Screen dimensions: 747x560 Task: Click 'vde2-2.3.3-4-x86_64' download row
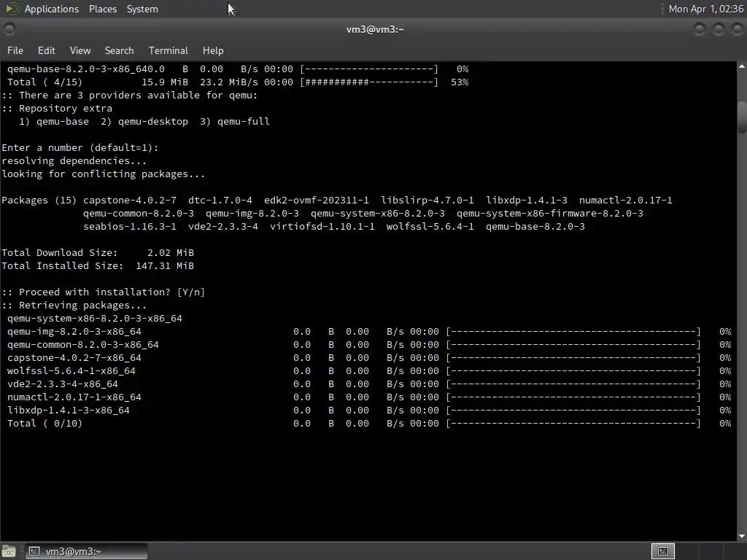pos(369,384)
